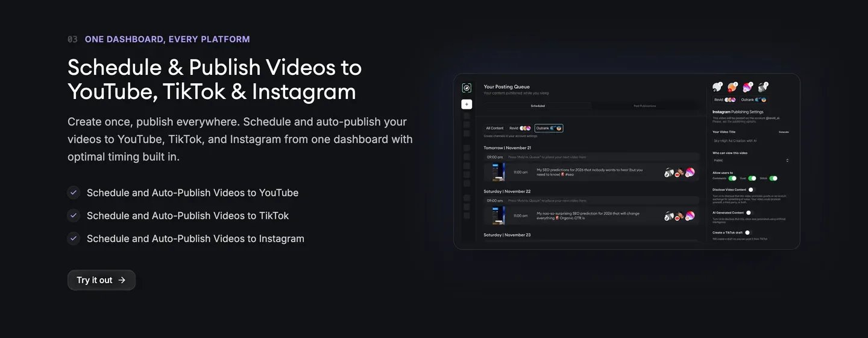Click 11:00 am time on November 22 post
Image resolution: width=868 pixels, height=338 pixels.
pos(520,215)
